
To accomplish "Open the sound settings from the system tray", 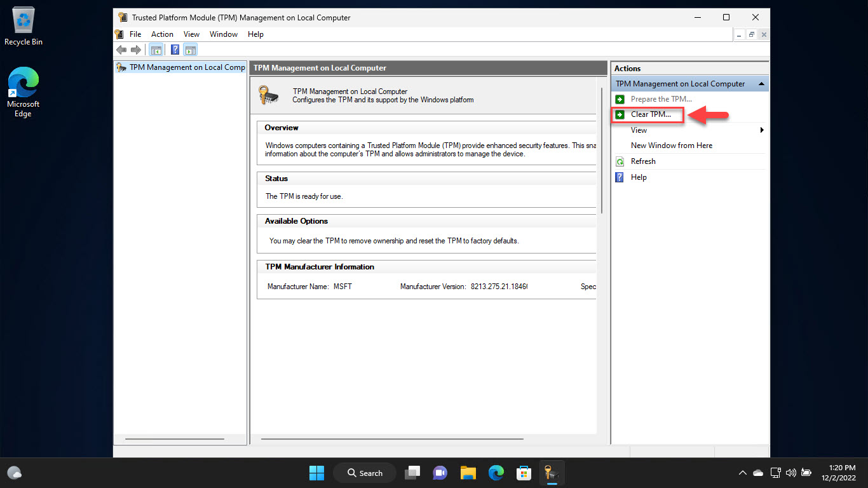I will [791, 473].
